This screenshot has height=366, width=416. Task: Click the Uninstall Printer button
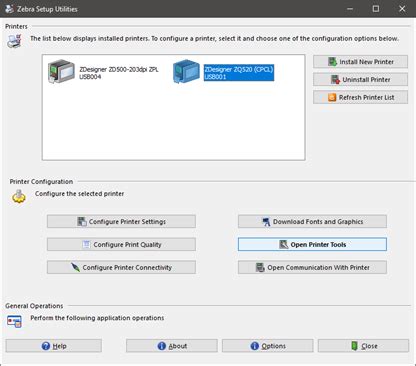tap(360, 80)
